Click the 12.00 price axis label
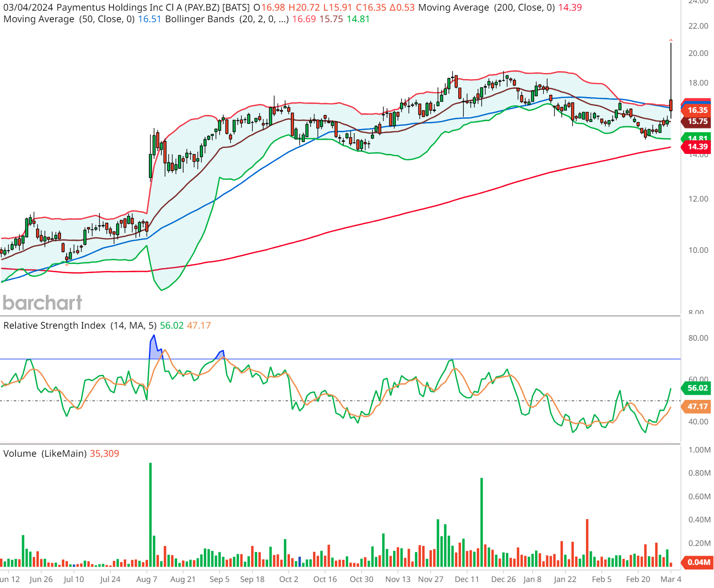The image size is (714, 588). [698, 199]
